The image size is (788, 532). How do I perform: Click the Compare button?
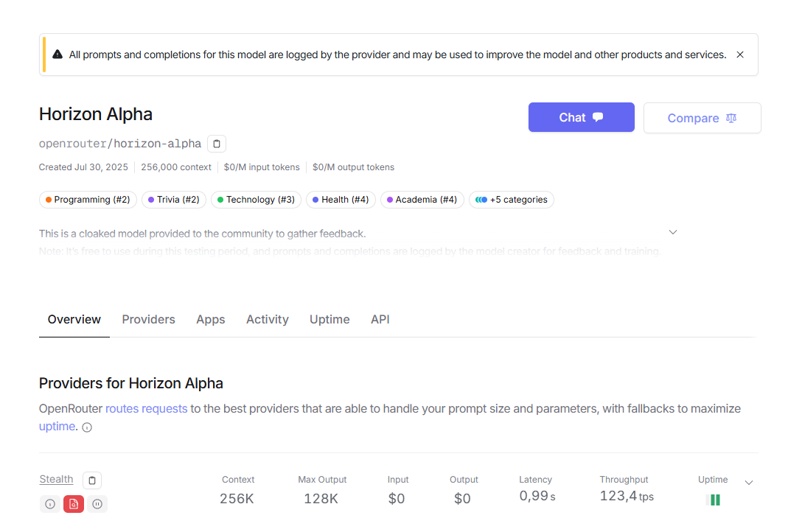702,118
